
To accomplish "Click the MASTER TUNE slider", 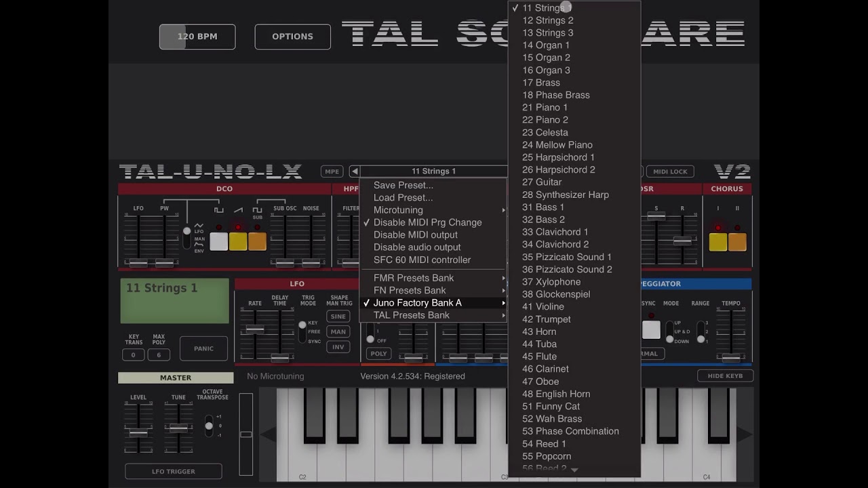I will [178, 428].
